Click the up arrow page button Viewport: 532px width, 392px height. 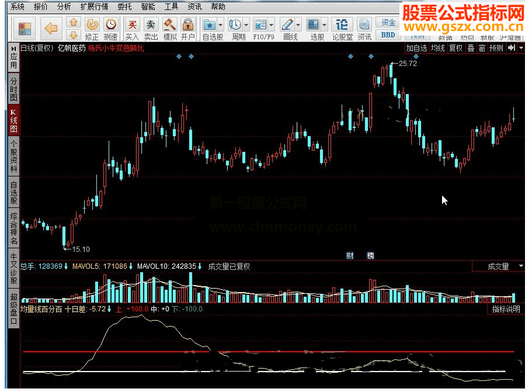coord(73,23)
